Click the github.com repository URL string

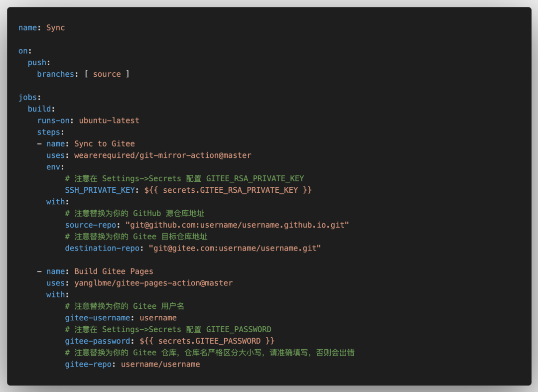coord(237,225)
